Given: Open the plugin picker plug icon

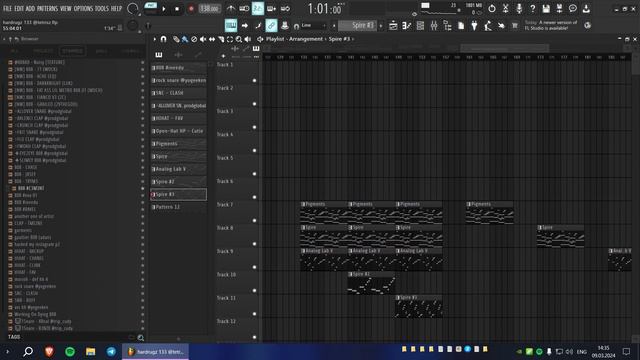Looking at the screenshot, I should (x=474, y=25).
